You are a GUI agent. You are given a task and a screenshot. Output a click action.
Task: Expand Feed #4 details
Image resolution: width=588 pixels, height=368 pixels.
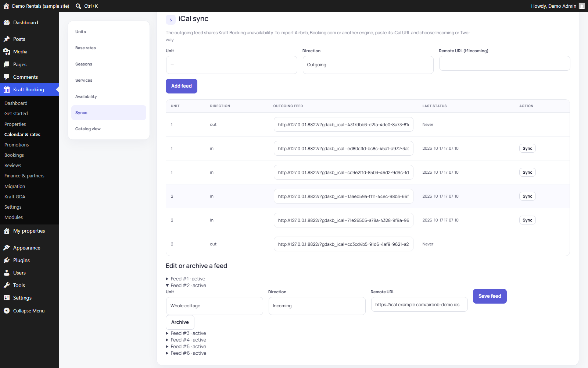click(186, 340)
